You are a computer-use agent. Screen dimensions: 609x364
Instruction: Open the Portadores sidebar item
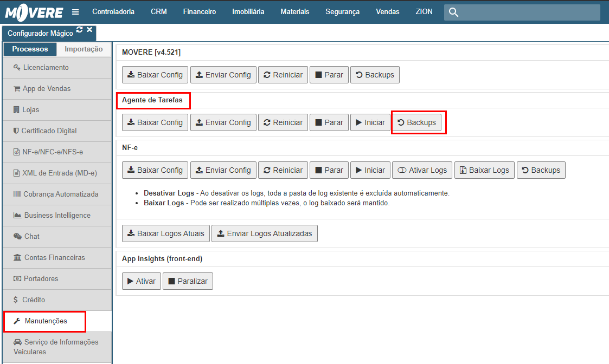tap(57, 278)
